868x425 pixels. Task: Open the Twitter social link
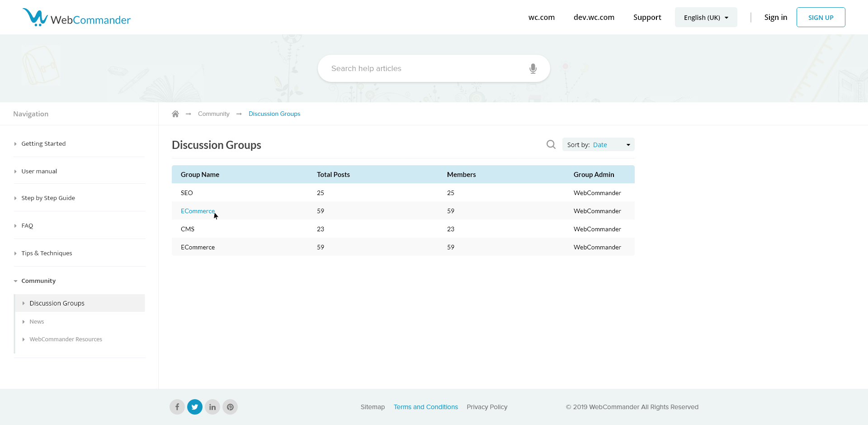pos(195,407)
